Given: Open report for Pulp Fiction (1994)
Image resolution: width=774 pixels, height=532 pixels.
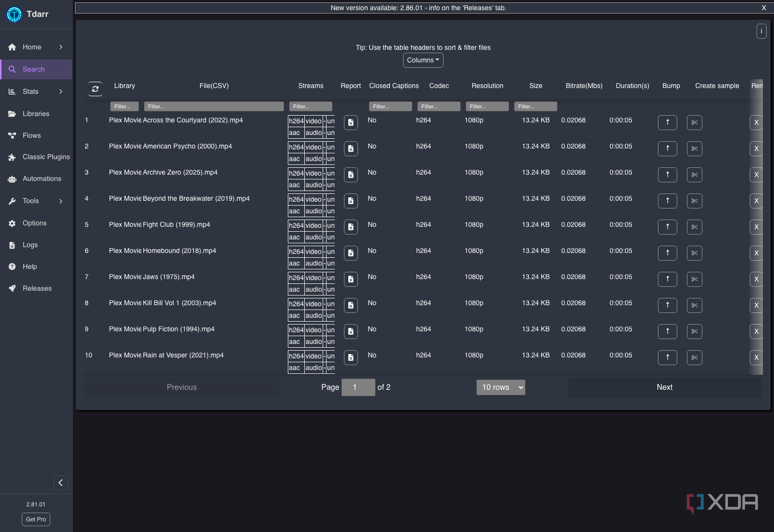Looking at the screenshot, I should click(351, 331).
